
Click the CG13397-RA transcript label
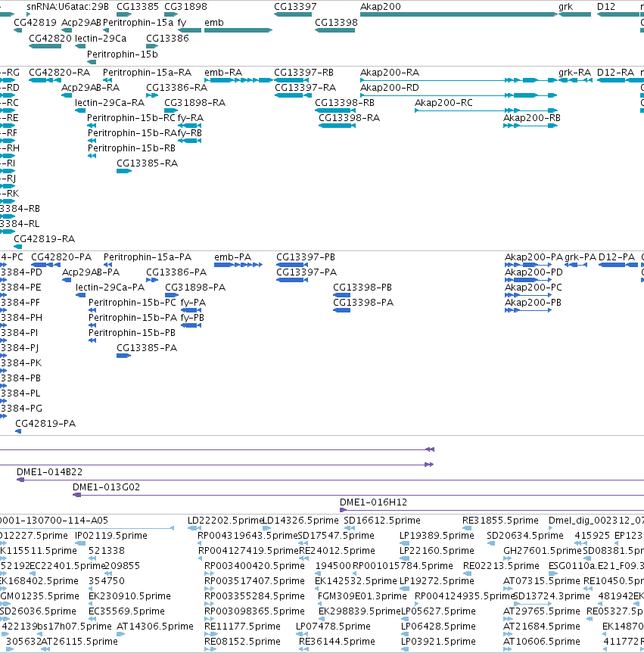click(x=305, y=88)
